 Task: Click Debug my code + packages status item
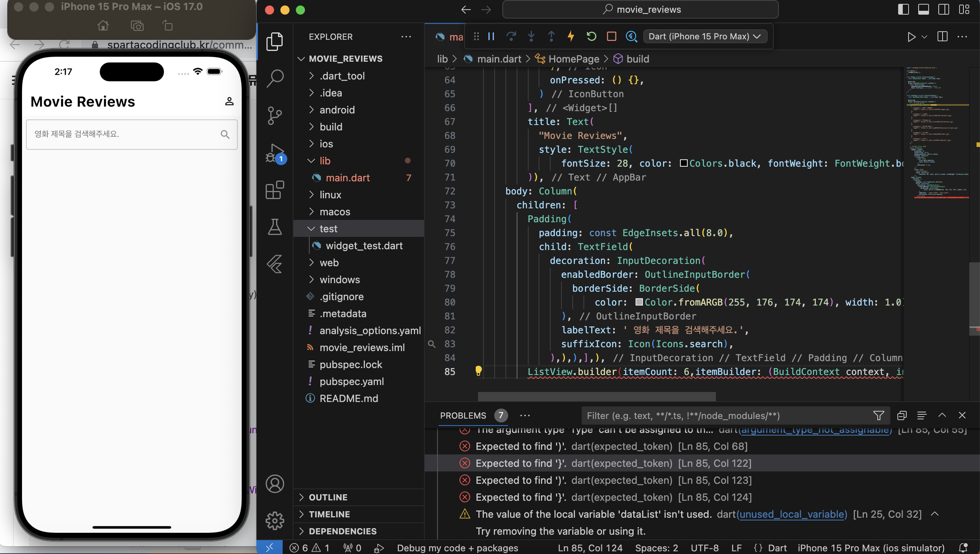(x=458, y=548)
